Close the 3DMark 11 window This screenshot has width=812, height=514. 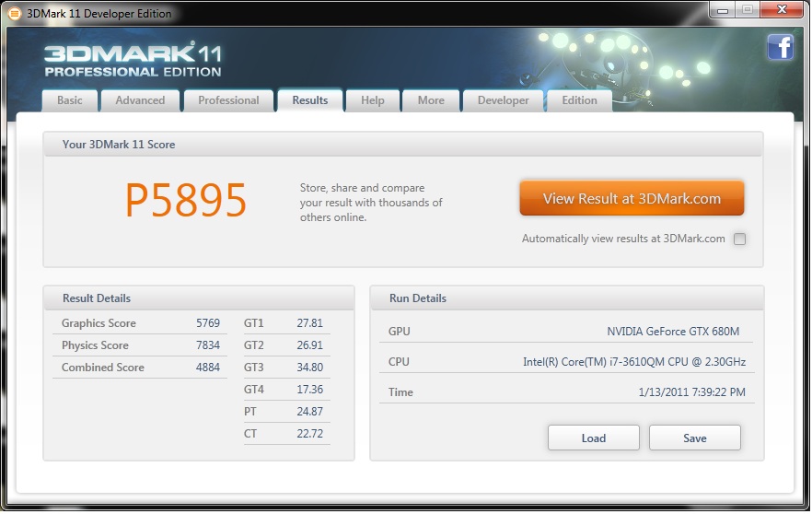pos(782,9)
